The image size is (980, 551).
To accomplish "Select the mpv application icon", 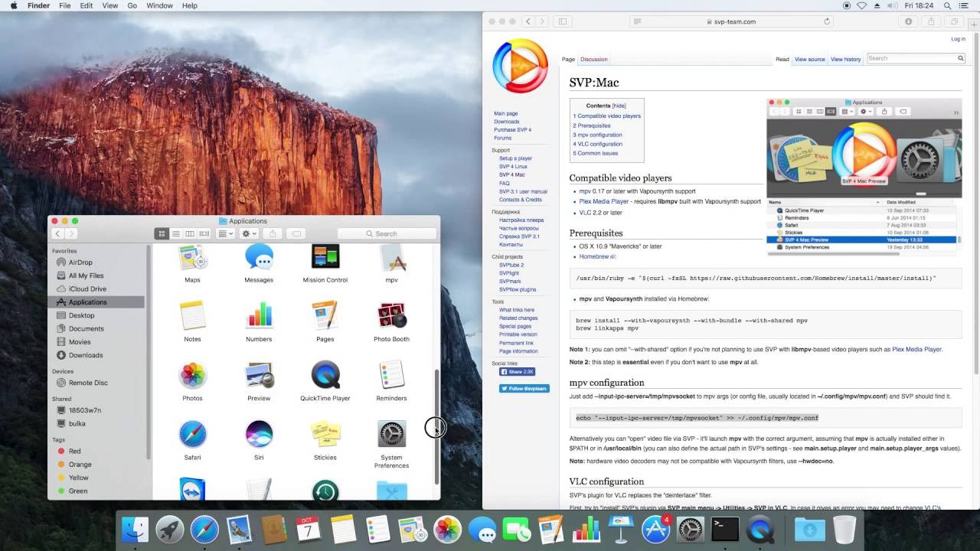I will point(392,258).
